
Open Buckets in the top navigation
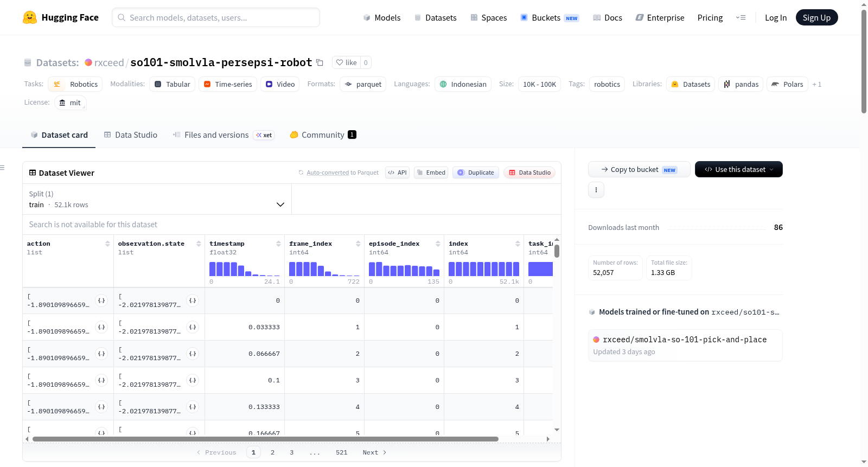coord(550,18)
